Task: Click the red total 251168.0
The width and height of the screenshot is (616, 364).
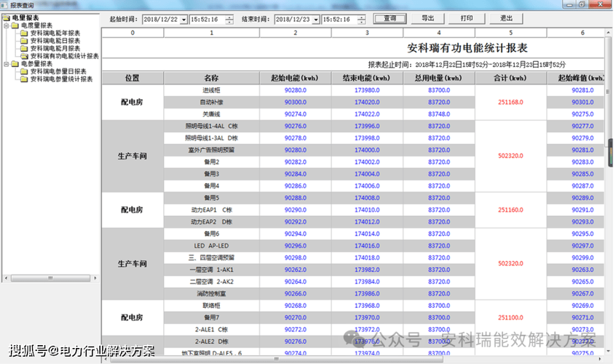Action: coord(510,102)
